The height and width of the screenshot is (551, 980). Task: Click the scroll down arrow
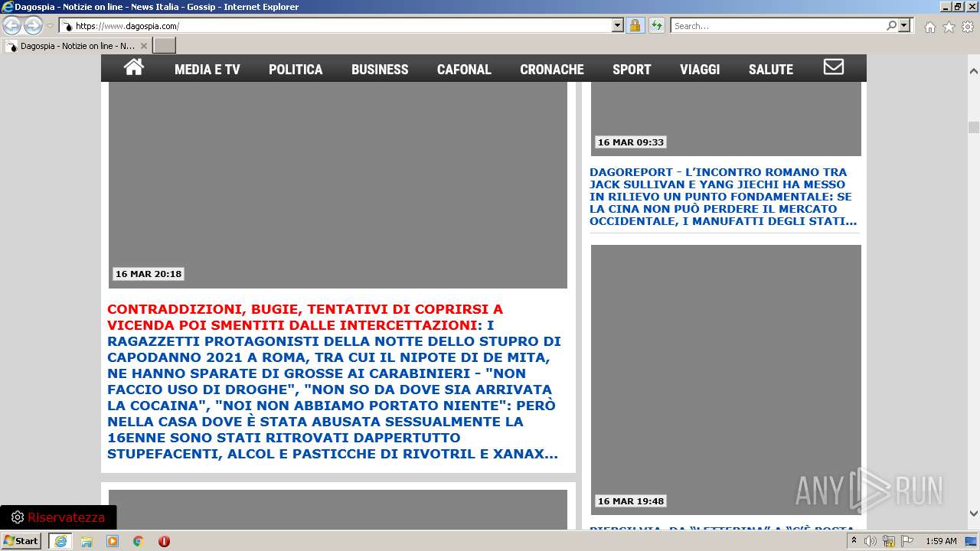click(974, 514)
